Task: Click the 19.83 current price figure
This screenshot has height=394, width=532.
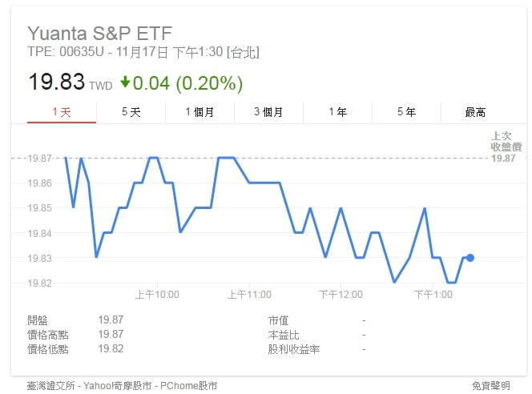Action: 55,82
